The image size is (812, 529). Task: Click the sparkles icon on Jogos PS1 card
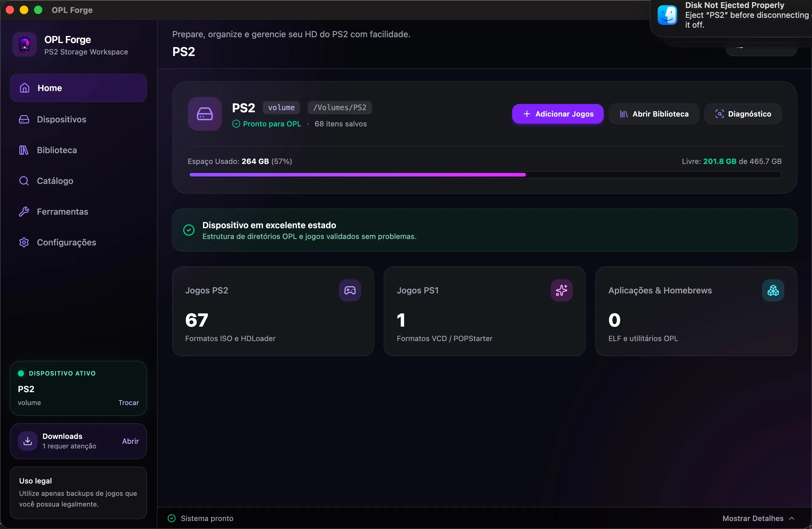pyautogui.click(x=561, y=290)
